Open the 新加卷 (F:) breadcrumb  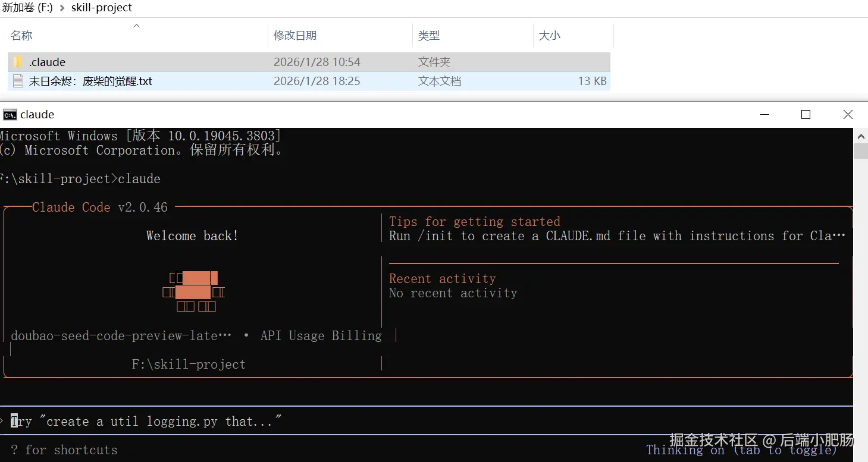[27, 8]
